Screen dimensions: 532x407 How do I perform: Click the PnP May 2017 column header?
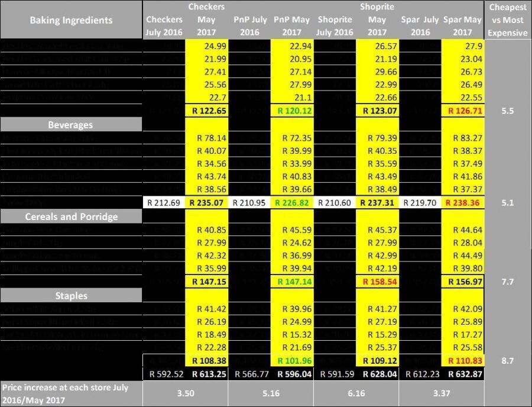(292, 26)
